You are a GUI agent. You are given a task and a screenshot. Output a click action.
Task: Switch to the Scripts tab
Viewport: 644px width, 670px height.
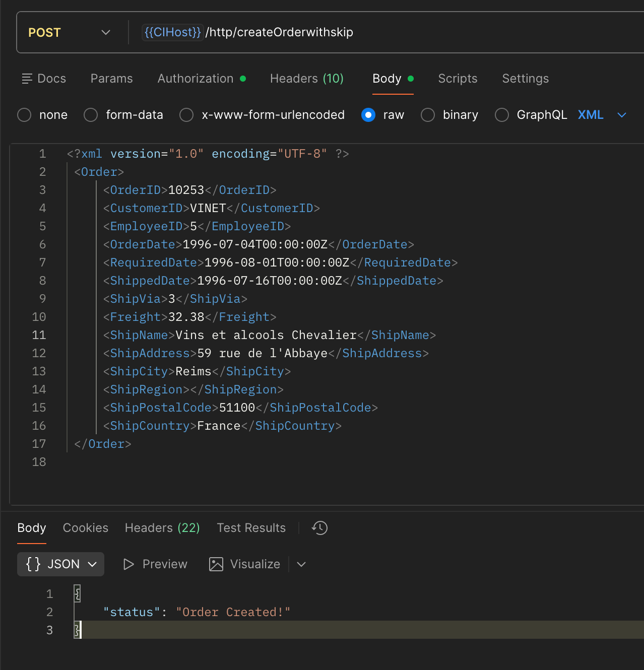(457, 79)
